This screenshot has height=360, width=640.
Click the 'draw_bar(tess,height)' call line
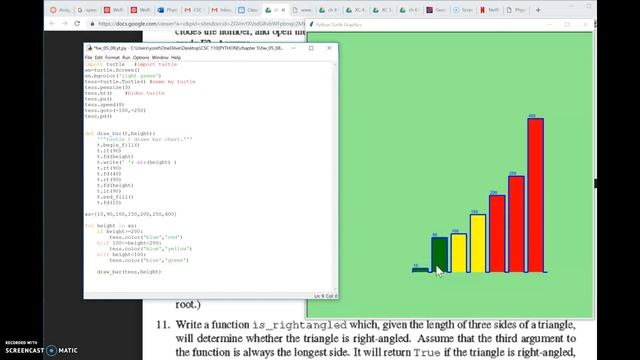(x=129, y=272)
